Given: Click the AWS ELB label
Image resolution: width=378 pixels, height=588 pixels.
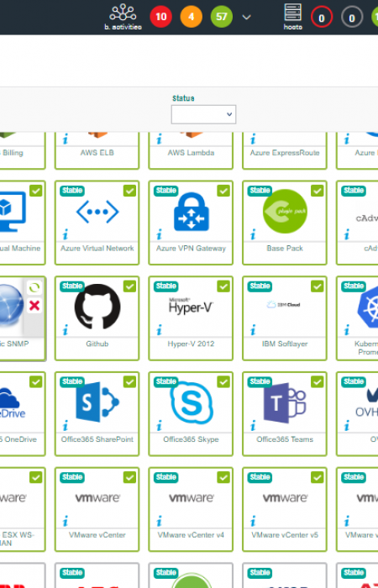Looking at the screenshot, I should click(97, 153).
